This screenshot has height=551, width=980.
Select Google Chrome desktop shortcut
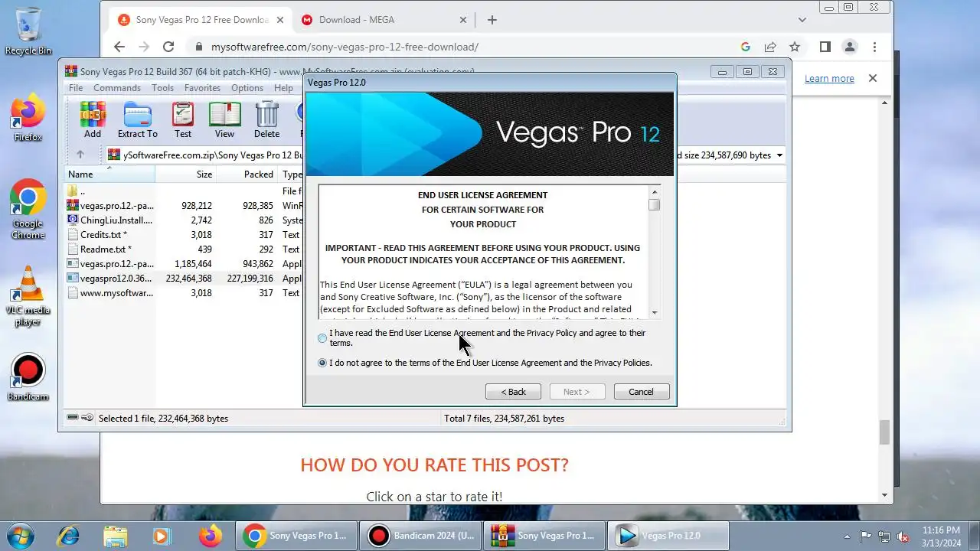coord(28,210)
